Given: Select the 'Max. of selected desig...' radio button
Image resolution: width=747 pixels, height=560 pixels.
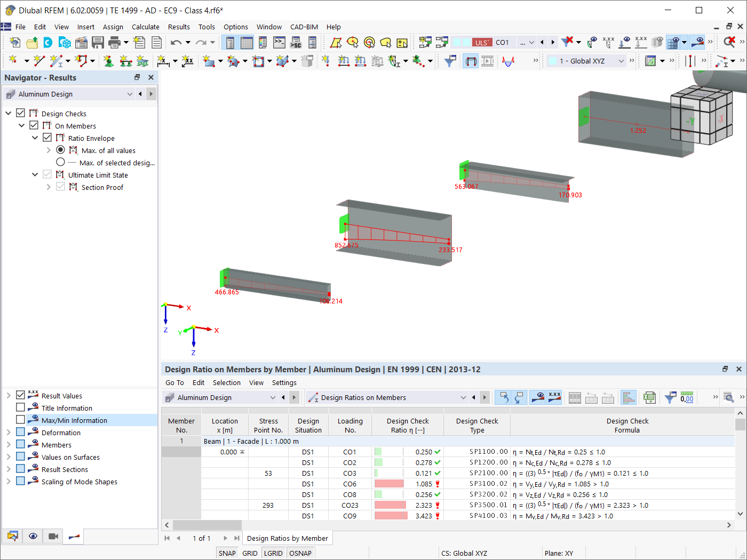Looking at the screenshot, I should click(x=61, y=162).
